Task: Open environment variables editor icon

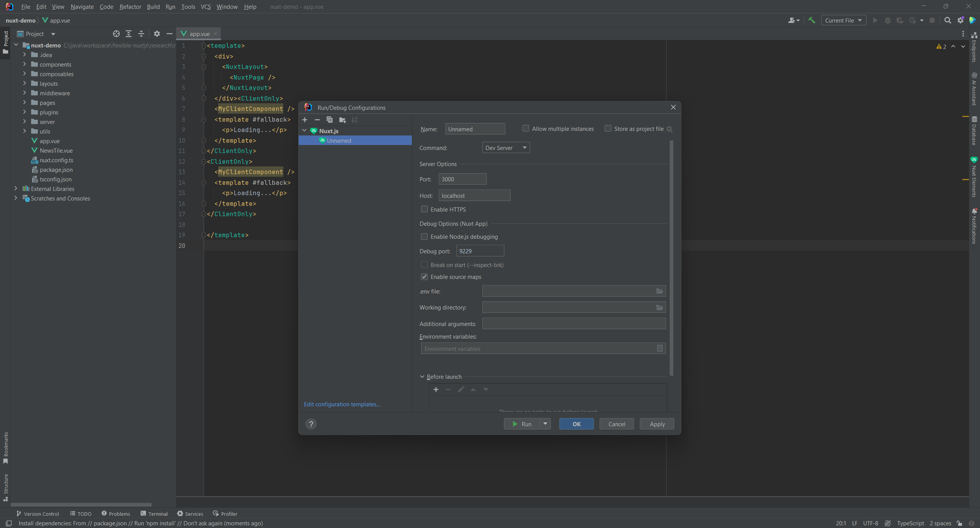Action: [x=660, y=348]
